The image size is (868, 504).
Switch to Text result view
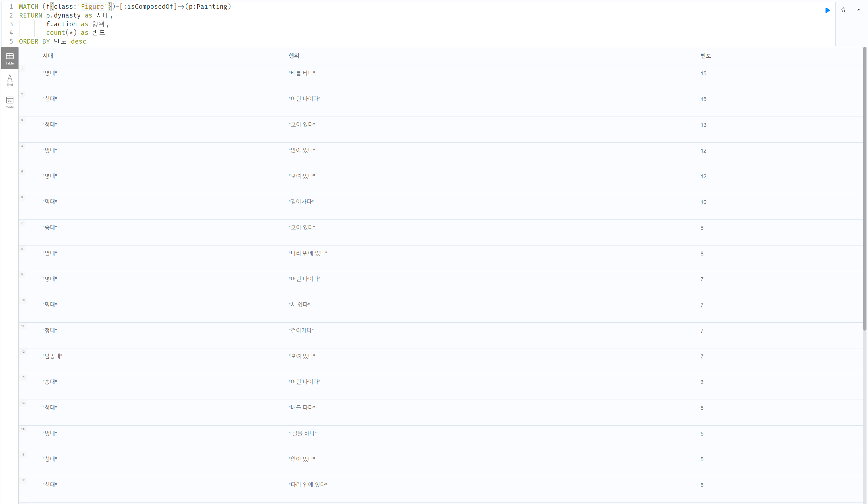pyautogui.click(x=10, y=80)
